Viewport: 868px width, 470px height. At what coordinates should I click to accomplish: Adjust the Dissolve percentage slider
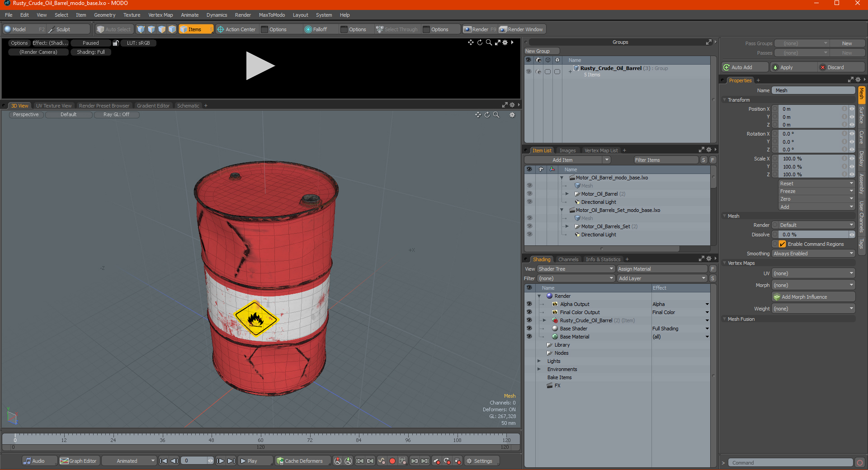coord(813,235)
